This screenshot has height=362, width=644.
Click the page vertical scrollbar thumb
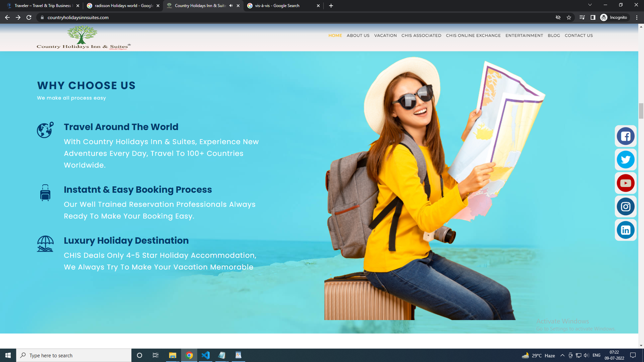(641, 111)
